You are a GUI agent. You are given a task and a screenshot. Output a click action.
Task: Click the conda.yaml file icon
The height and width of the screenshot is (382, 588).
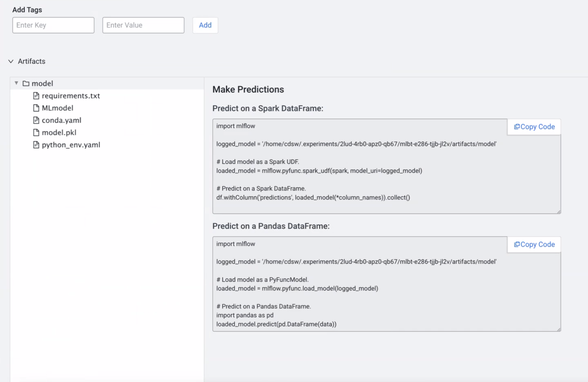pos(36,120)
